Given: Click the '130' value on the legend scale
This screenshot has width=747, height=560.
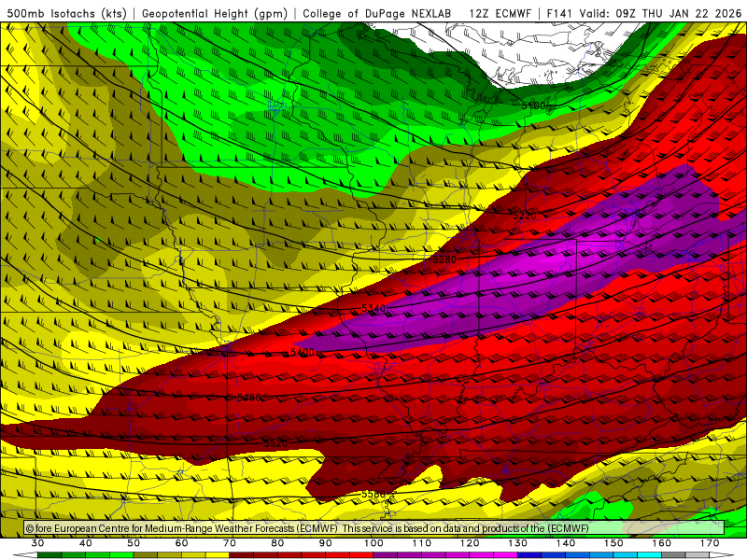Looking at the screenshot, I should click(518, 543).
